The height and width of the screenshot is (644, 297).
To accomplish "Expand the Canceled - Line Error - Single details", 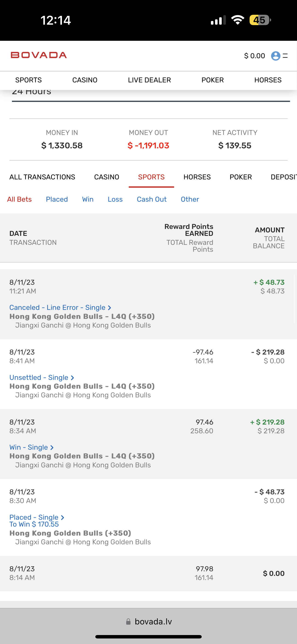I will pyautogui.click(x=60, y=307).
